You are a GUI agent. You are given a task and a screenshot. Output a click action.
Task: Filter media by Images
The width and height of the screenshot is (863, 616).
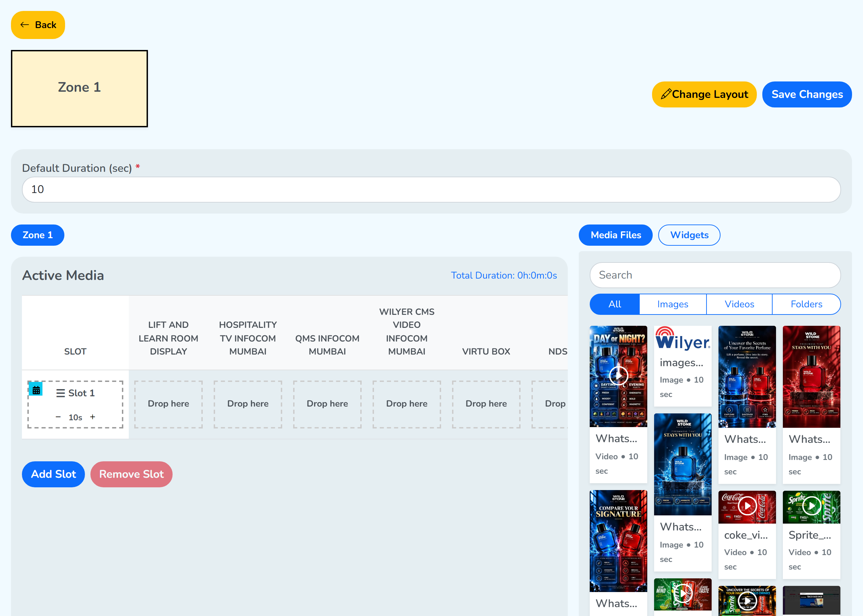point(673,304)
